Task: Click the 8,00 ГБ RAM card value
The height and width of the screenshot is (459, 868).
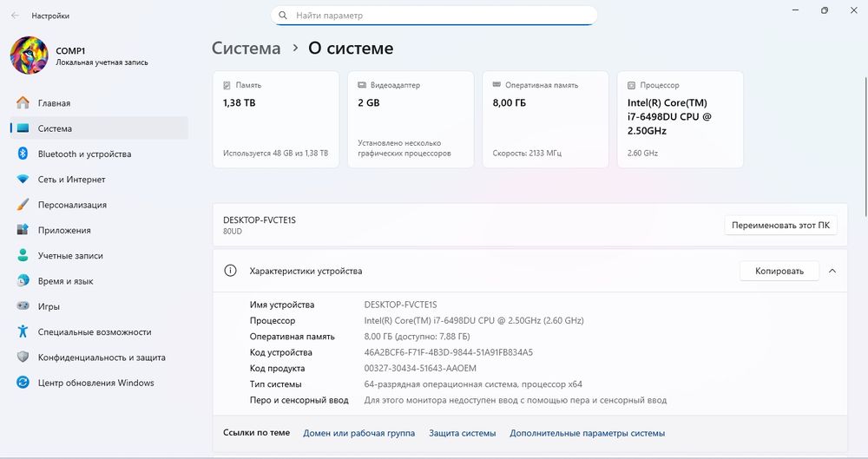Action: 510,103
